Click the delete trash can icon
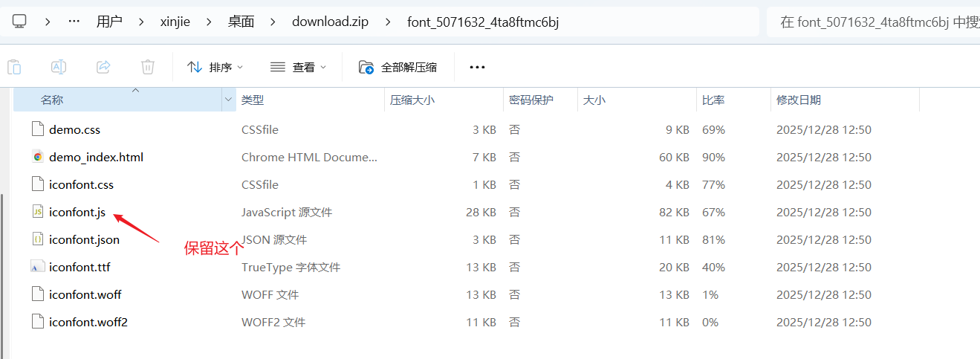 148,67
